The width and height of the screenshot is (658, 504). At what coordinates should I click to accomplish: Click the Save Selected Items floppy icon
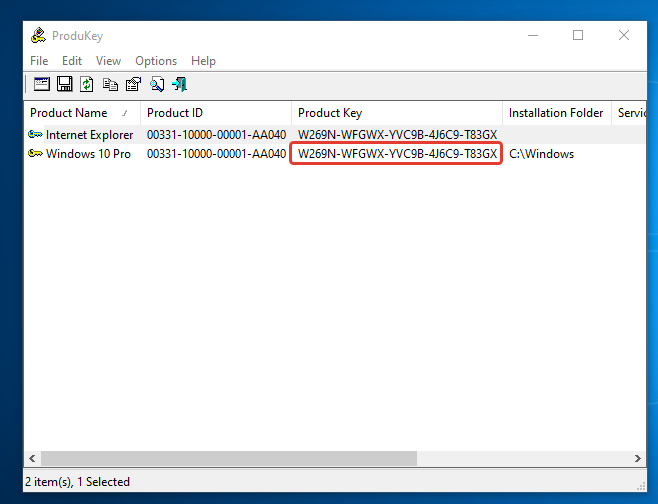pyautogui.click(x=64, y=84)
